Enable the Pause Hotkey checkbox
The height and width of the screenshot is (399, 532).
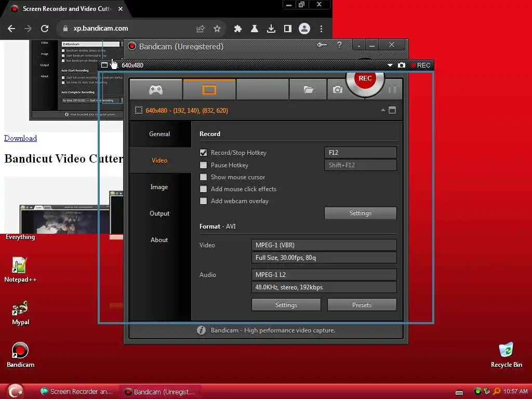(x=203, y=165)
